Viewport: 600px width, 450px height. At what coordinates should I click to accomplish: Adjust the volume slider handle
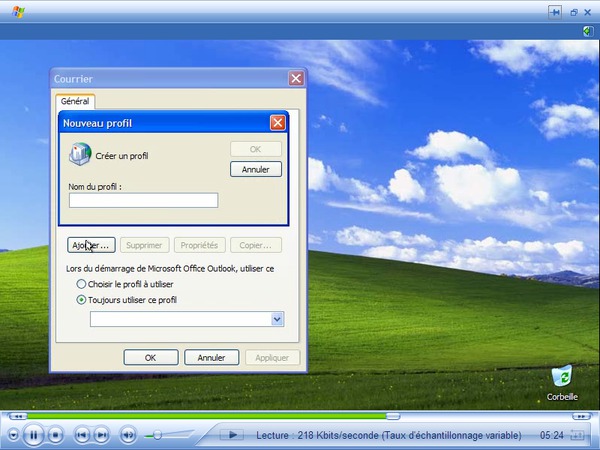tap(157, 435)
